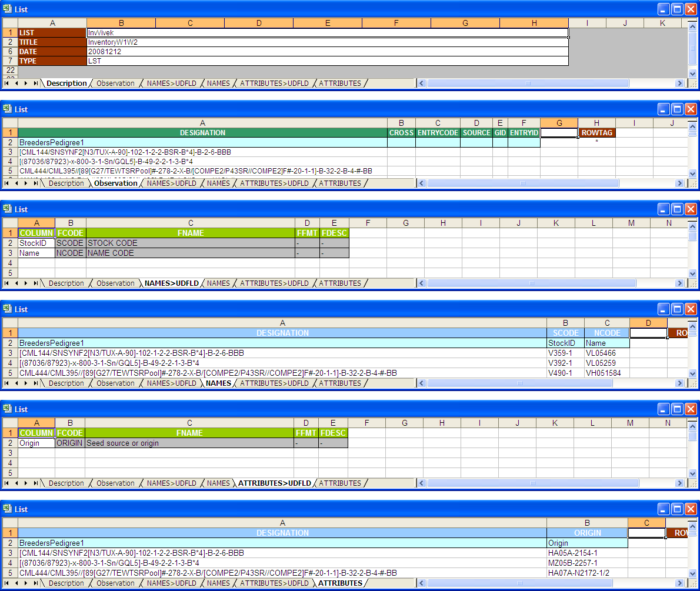
Task: Open the ATTRIBUTES tab in the NAMES>UDFLD window
Action: [340, 283]
